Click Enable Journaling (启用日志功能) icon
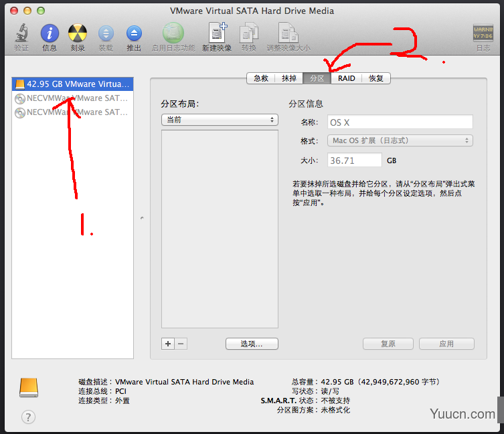The height and width of the screenshot is (434, 504). pos(173,33)
